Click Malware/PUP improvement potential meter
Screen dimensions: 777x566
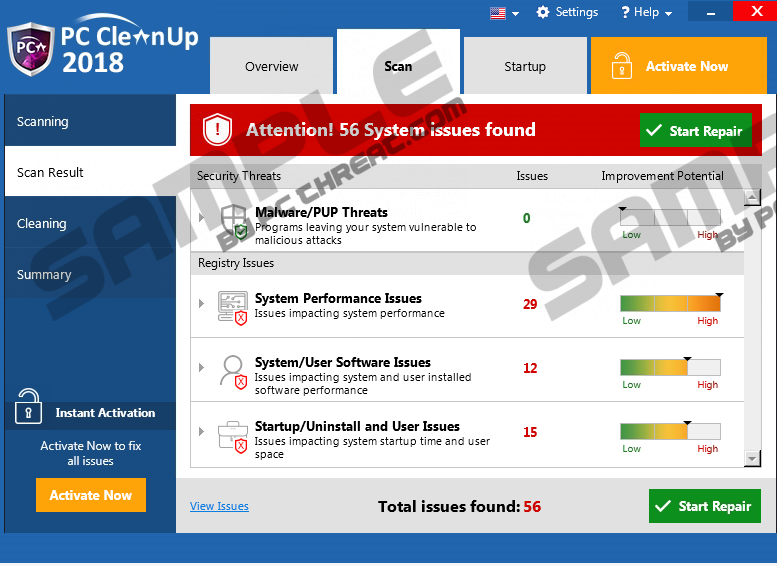click(670, 218)
